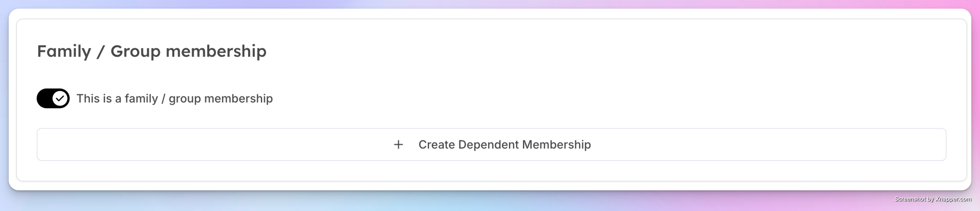Click the word 'Membership' in the create button

point(557,144)
